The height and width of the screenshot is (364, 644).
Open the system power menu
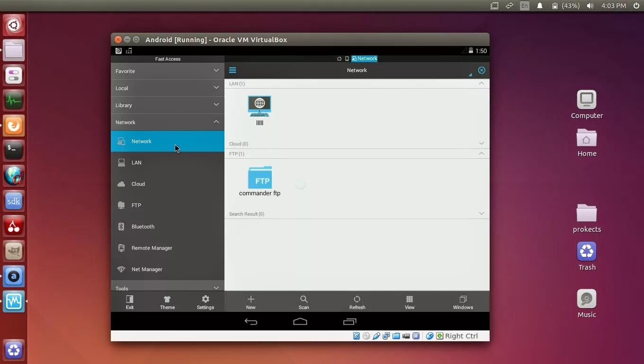point(636,6)
